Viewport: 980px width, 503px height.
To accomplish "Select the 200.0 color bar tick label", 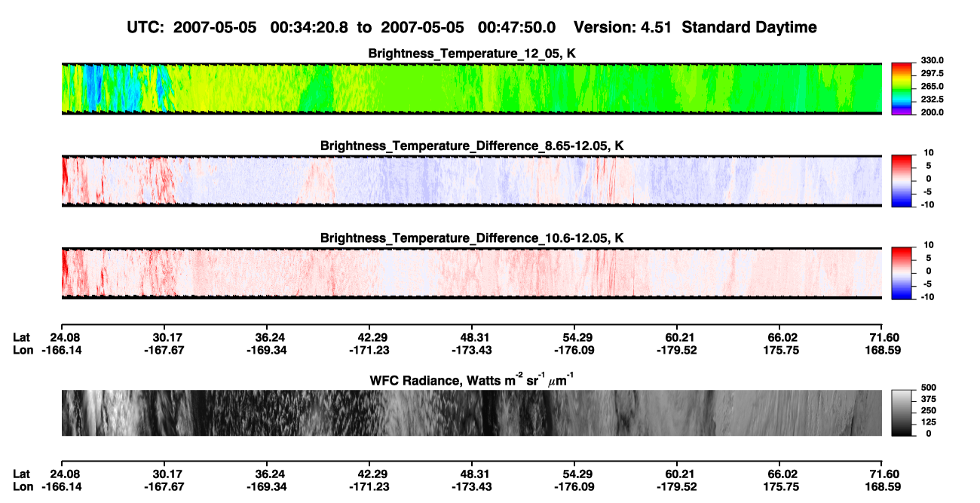I will click(933, 112).
